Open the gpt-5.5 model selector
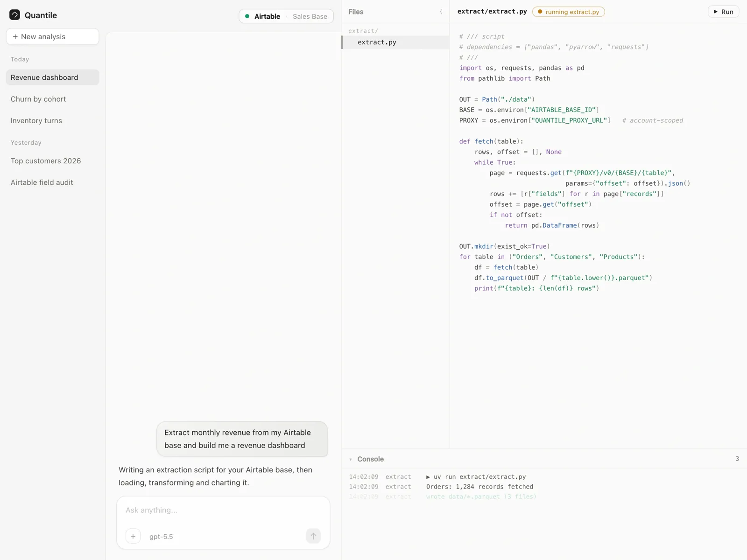 (161, 537)
